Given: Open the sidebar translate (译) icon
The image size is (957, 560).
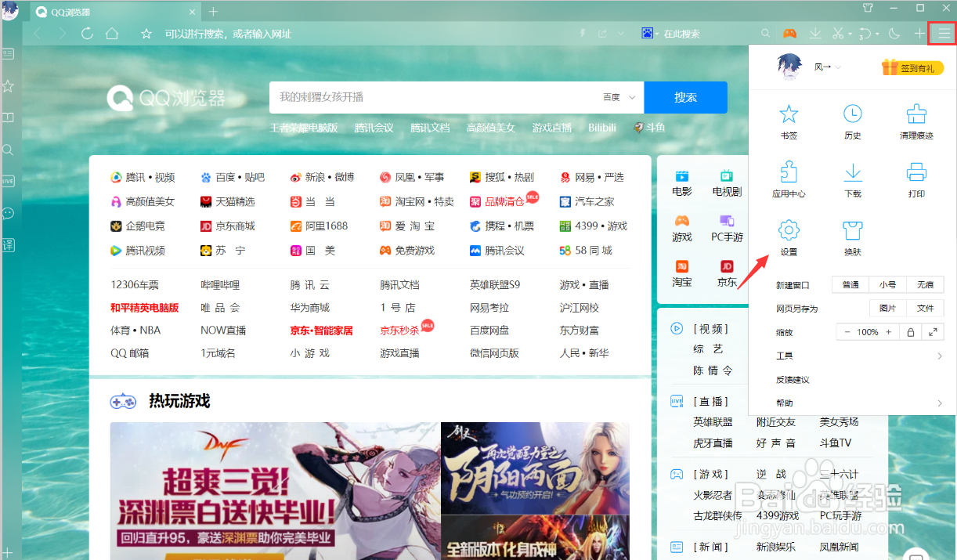Looking at the screenshot, I should pos(8,244).
